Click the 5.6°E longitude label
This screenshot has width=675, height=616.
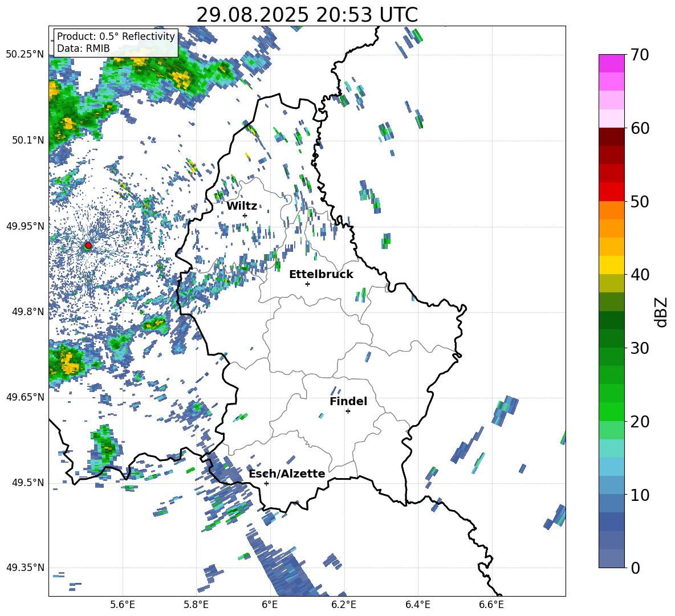click(123, 605)
